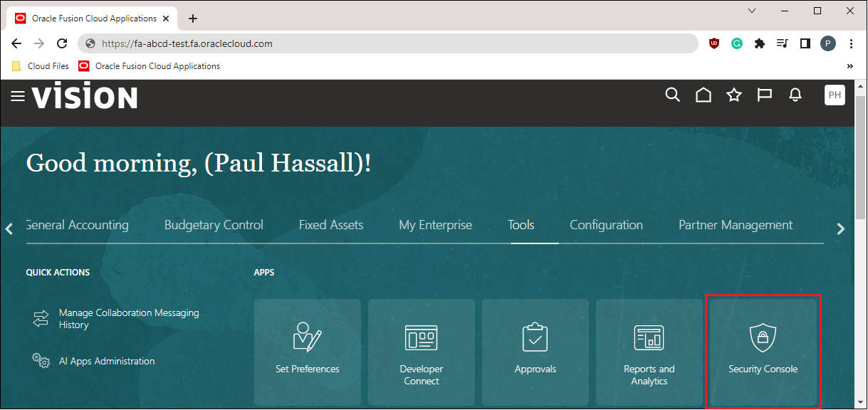Screen dimensions: 868x410
Task: Open the extensions puzzle icon
Action: 760,43
